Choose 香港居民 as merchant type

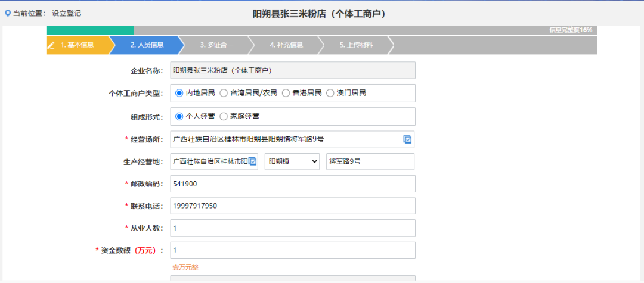(286, 93)
